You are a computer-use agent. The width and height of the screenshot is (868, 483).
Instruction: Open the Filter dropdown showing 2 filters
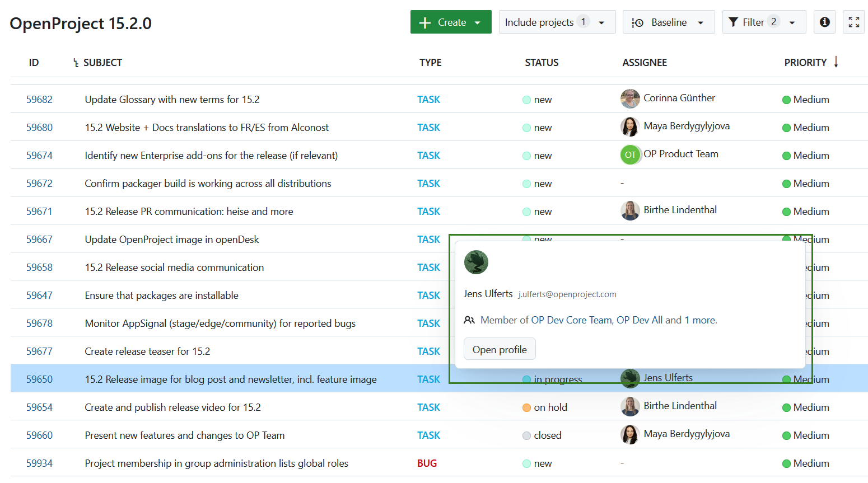click(791, 22)
